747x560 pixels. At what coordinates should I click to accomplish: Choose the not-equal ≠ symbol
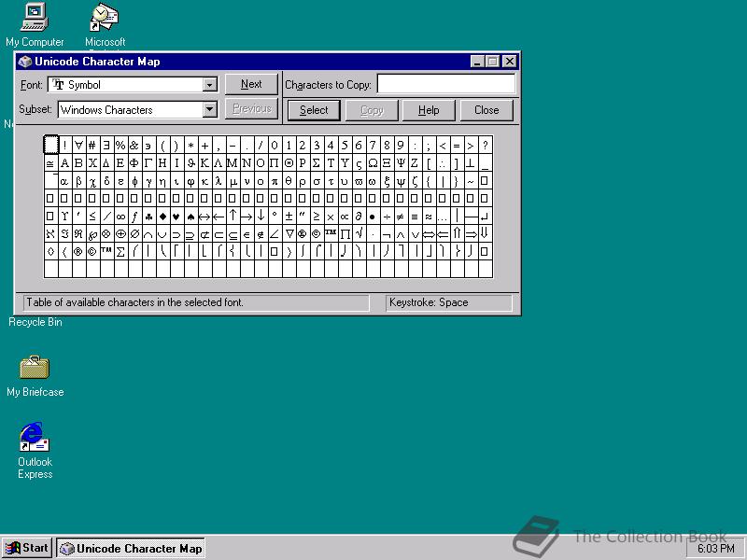tap(401, 217)
